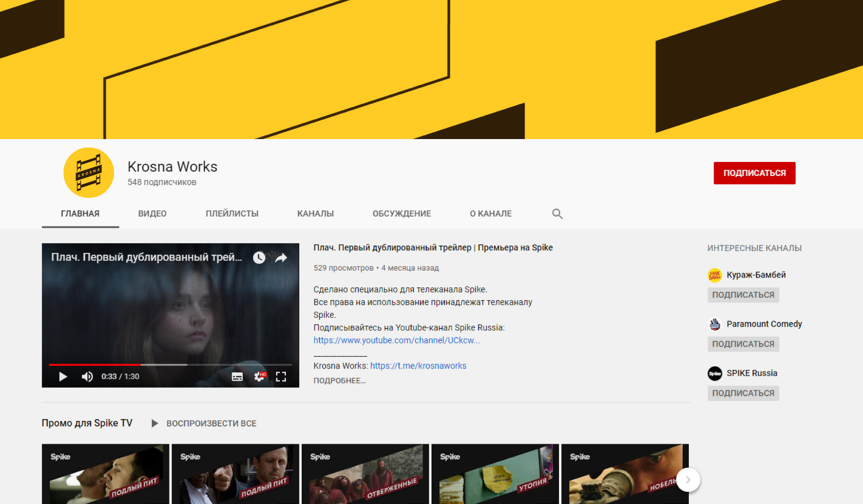This screenshot has width=863, height=504.
Task: Mute the video with speaker icon
Action: [x=87, y=377]
